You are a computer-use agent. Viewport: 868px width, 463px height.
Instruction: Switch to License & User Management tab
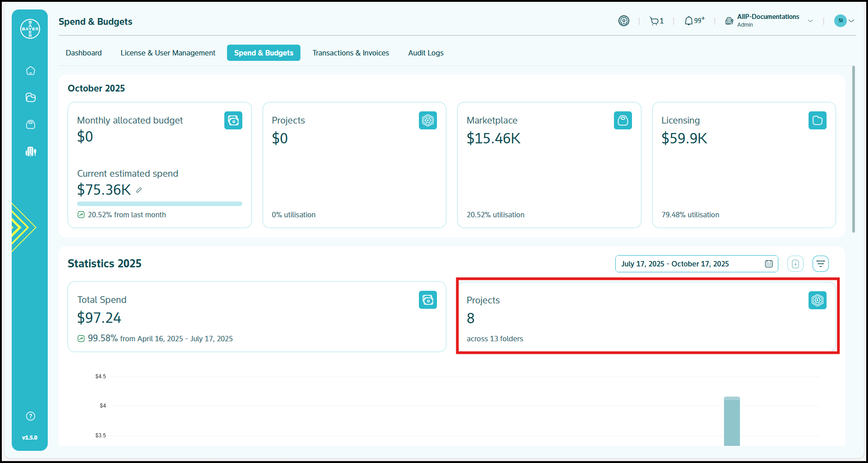coord(168,53)
